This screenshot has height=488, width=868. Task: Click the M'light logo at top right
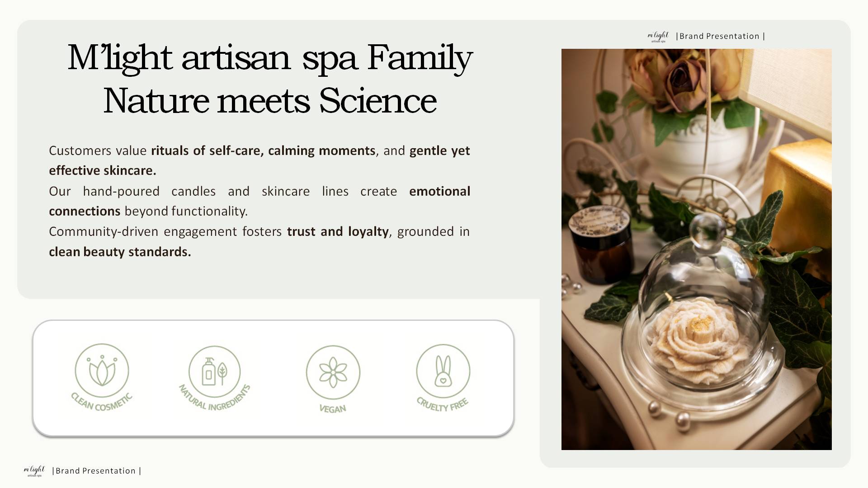click(x=658, y=37)
